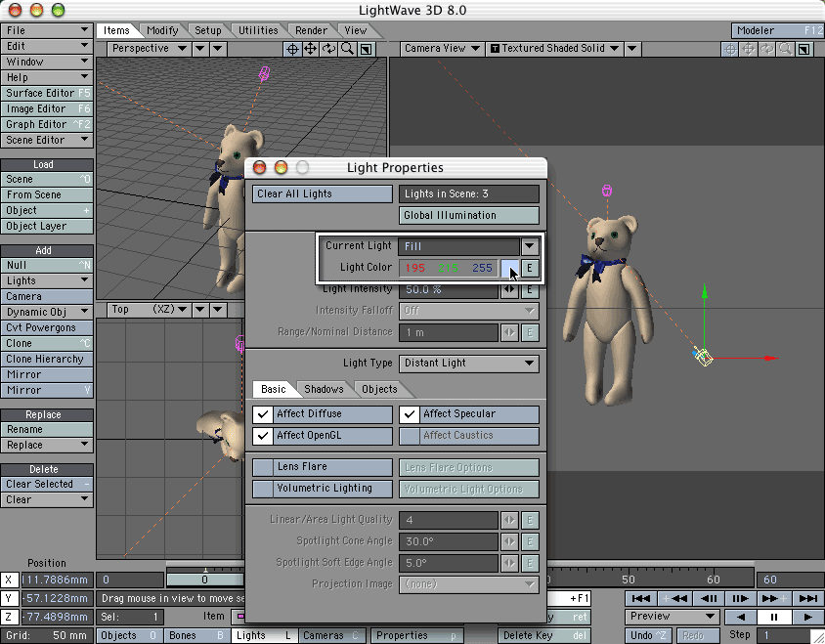
Task: Click the Perspective viewport center-view icon
Action: coord(292,49)
